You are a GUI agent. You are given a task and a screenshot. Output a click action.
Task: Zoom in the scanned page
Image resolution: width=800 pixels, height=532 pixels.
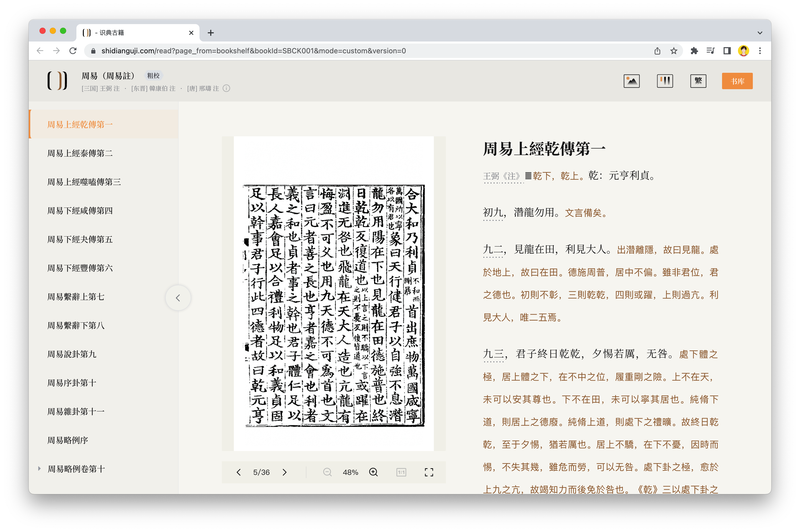(x=373, y=472)
